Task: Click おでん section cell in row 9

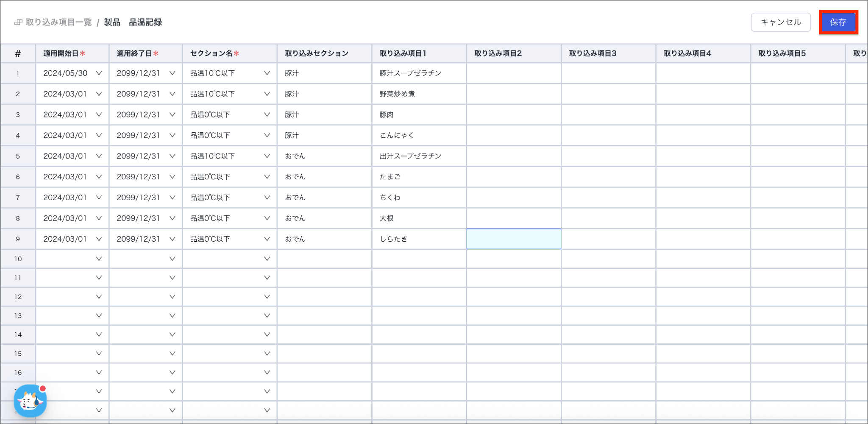Action: tap(325, 239)
